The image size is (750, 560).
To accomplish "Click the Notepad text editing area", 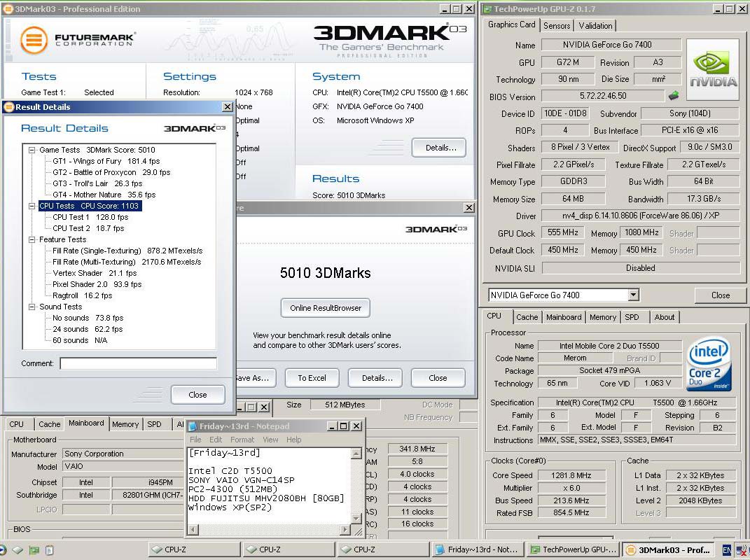I will [270, 485].
